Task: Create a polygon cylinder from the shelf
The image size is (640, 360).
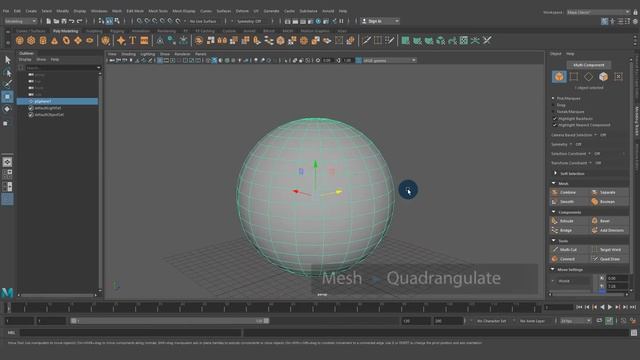Action: tap(43, 40)
